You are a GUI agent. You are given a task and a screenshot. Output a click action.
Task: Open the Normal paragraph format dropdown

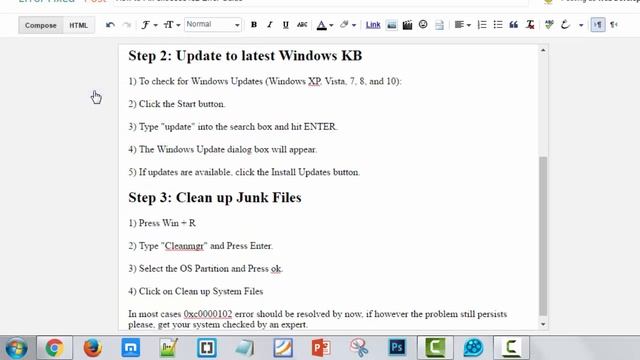(x=213, y=24)
